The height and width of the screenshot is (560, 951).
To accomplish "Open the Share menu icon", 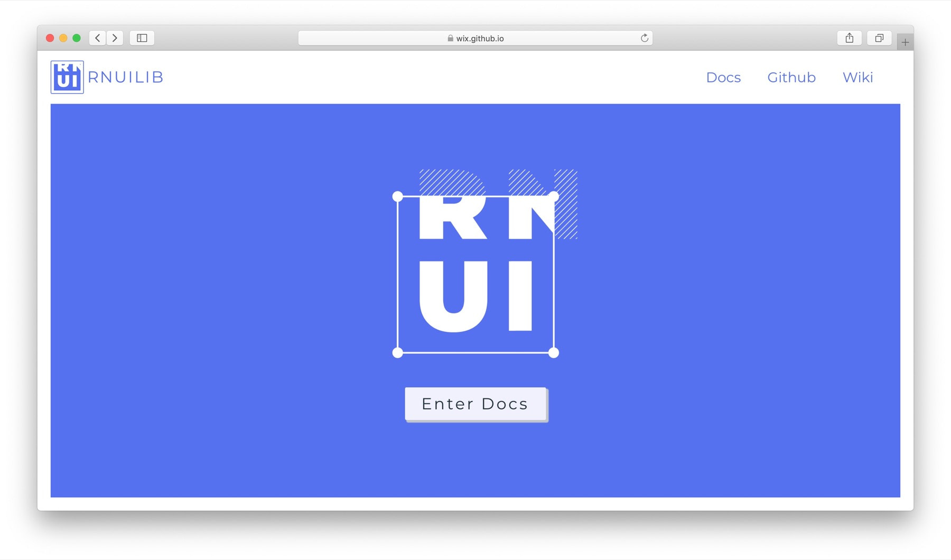I will pos(850,38).
